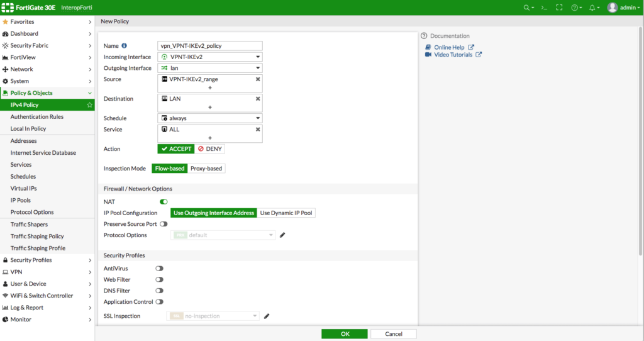Go to Virtual IPs page
The height and width of the screenshot is (341, 644).
point(23,188)
